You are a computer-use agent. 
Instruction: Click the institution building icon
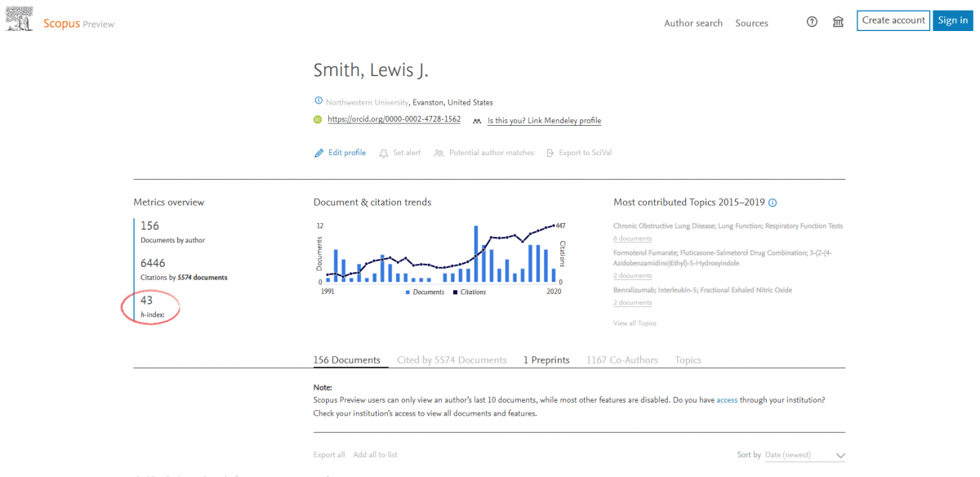[x=838, y=22]
